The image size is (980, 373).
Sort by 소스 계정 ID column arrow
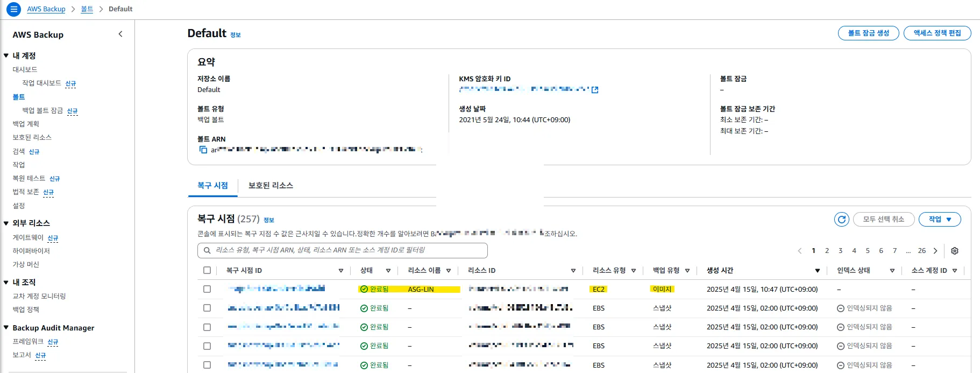point(955,271)
